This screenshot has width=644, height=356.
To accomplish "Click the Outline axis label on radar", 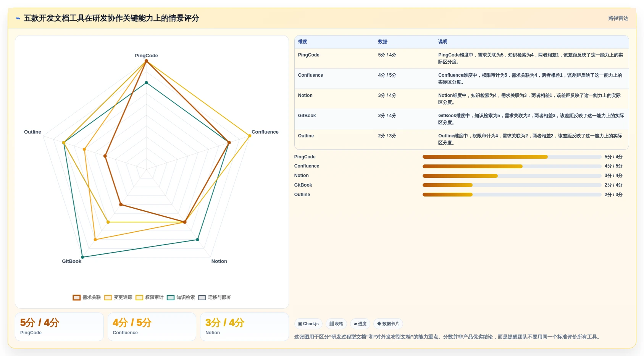I will pyautogui.click(x=32, y=132).
